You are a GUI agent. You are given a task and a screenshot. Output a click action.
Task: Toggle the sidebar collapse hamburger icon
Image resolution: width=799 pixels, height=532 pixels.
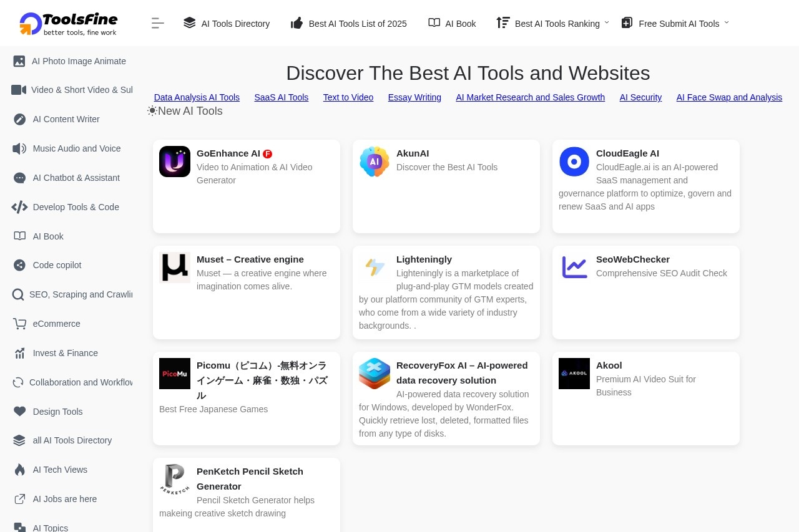click(157, 24)
